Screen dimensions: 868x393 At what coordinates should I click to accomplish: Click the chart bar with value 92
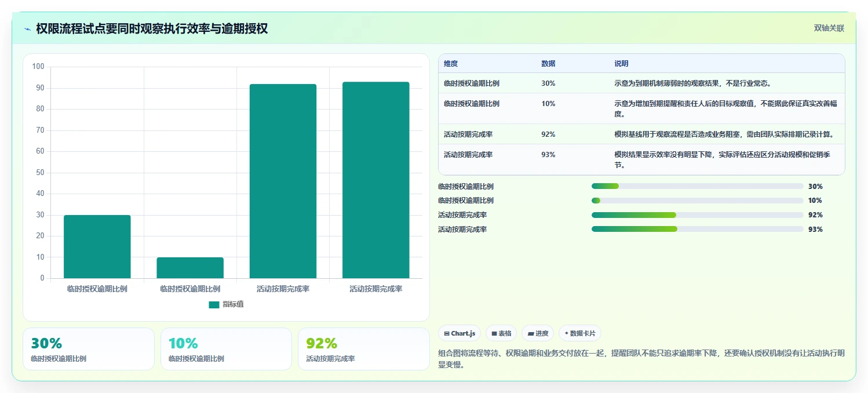click(283, 181)
